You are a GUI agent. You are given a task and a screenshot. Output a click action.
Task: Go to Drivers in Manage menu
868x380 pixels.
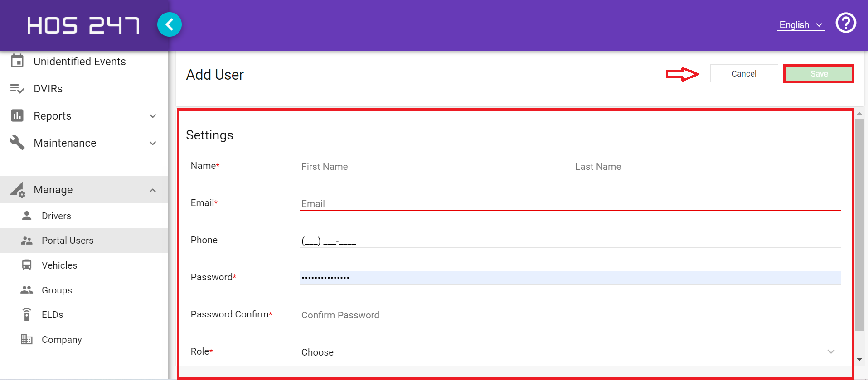coord(56,216)
